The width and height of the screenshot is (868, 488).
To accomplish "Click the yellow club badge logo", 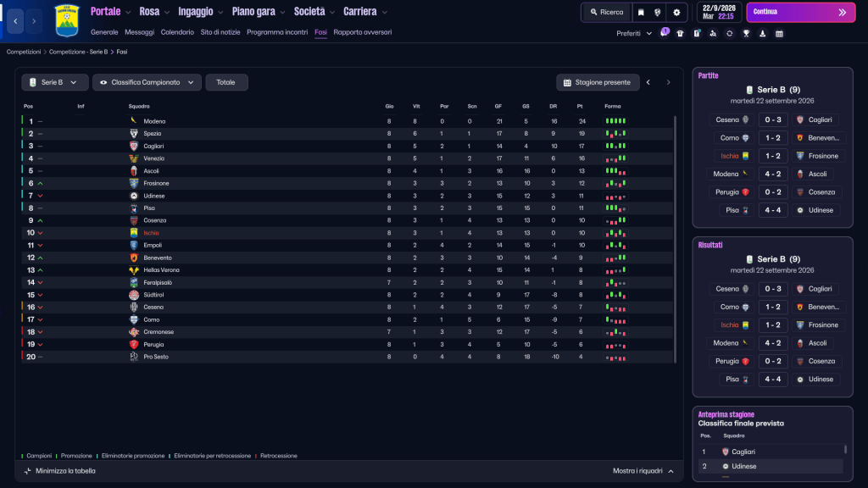I will pyautogui.click(x=66, y=20).
